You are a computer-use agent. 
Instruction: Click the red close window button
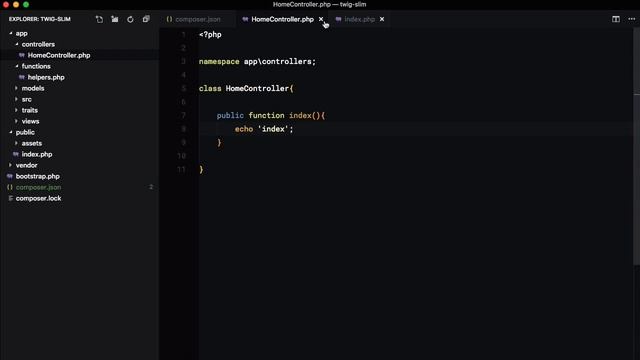(6, 4)
